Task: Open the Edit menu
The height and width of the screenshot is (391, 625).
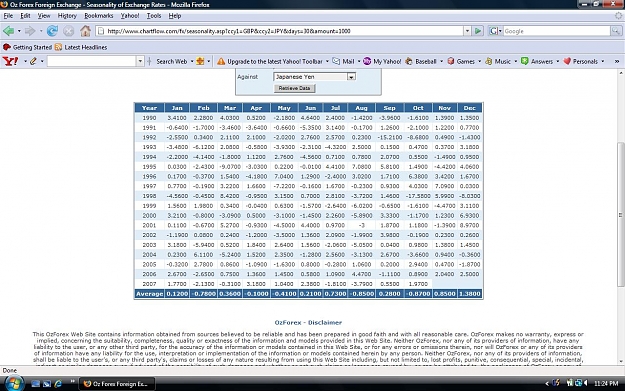Action: pyautogui.click(x=25, y=16)
